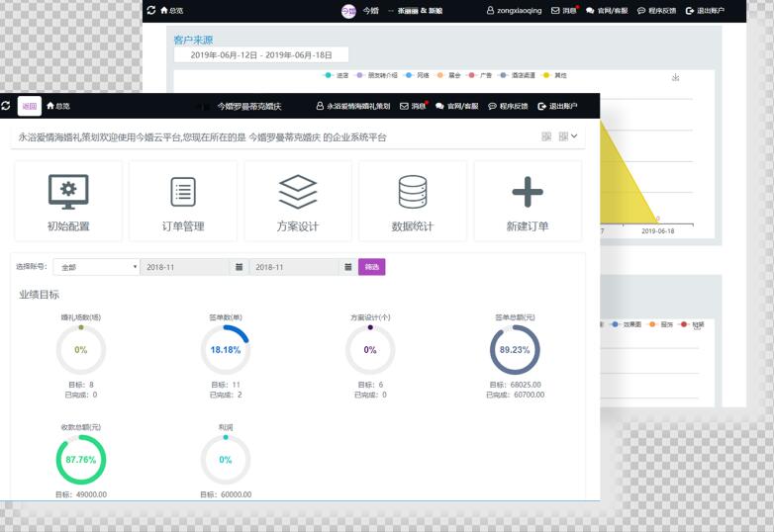Click end month 2018-11 field
The height and width of the screenshot is (532, 774).
(293, 267)
